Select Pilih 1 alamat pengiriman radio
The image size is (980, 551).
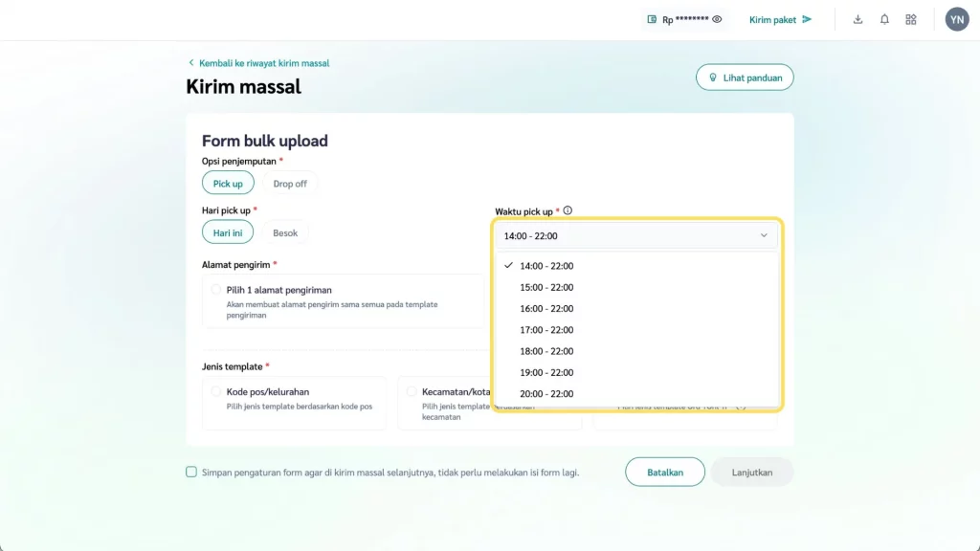215,290
